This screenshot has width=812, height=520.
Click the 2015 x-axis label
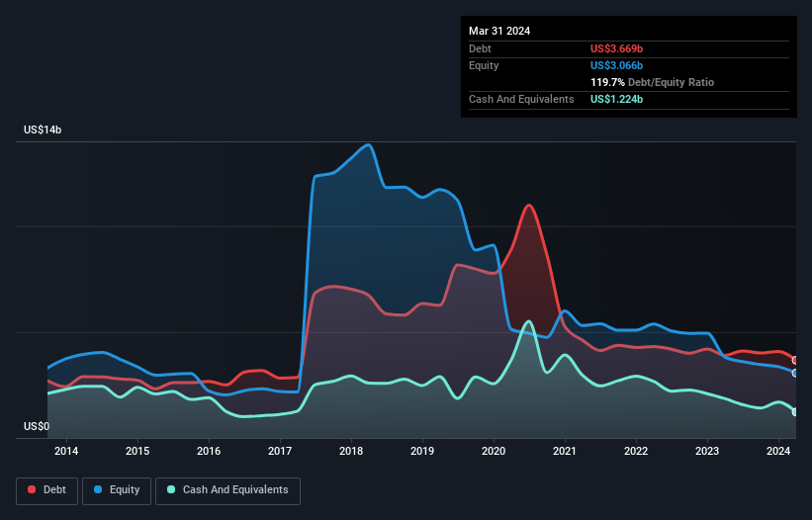[137, 451]
